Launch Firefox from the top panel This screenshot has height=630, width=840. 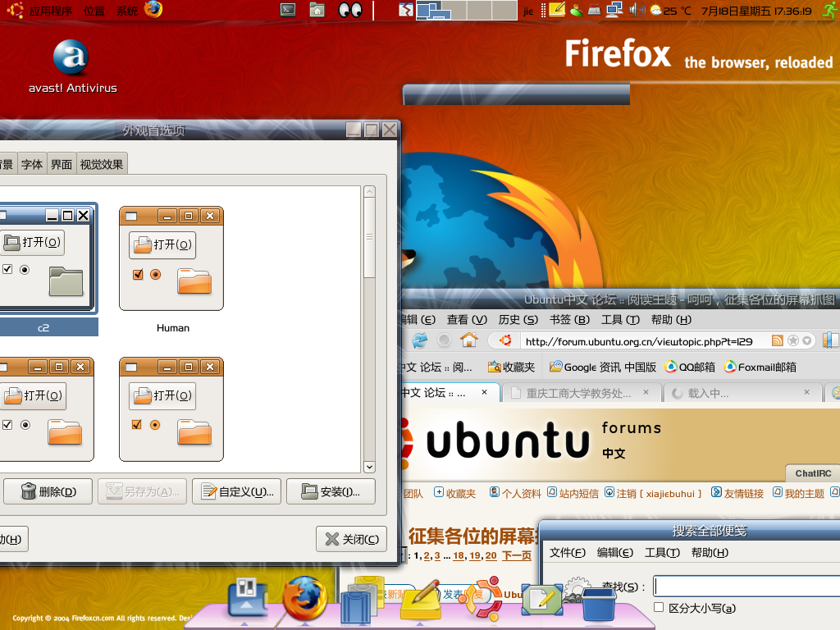tap(153, 10)
